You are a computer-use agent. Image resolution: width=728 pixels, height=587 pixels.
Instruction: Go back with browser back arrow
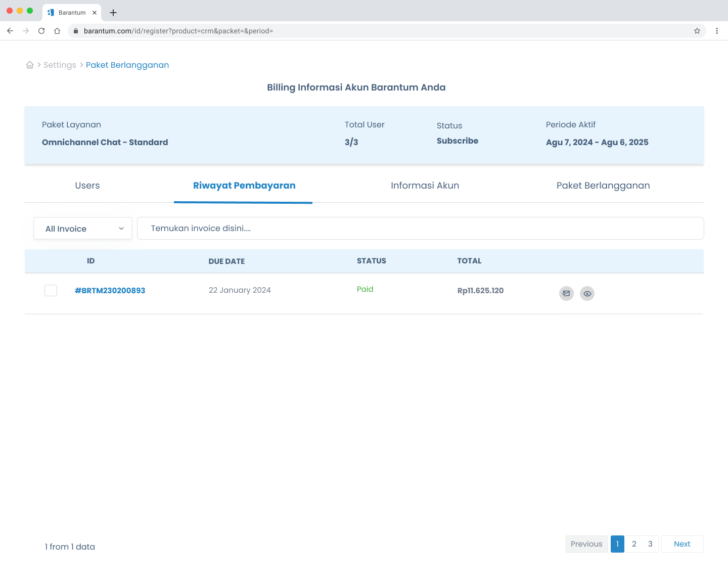tap(10, 31)
